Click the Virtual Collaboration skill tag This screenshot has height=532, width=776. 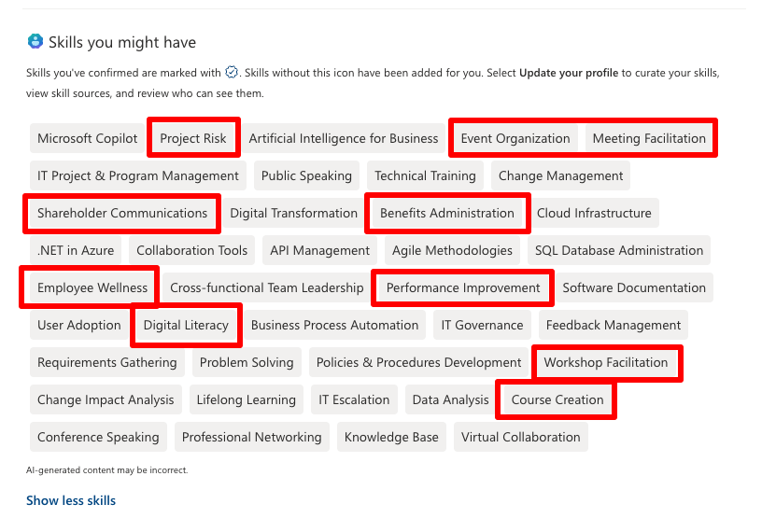pyautogui.click(x=520, y=437)
